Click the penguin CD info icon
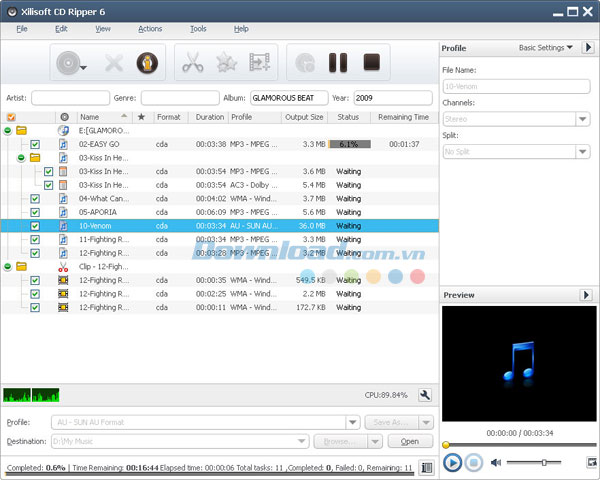 tap(146, 63)
